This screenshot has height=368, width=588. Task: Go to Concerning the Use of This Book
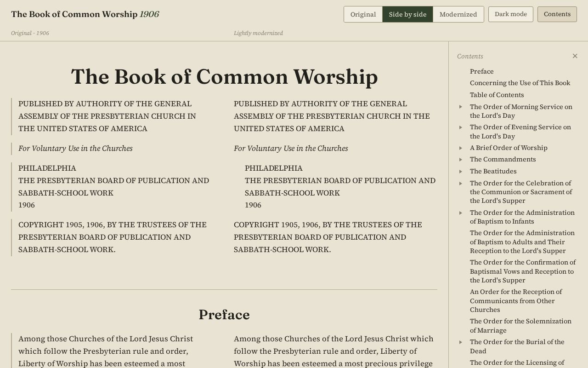click(520, 83)
